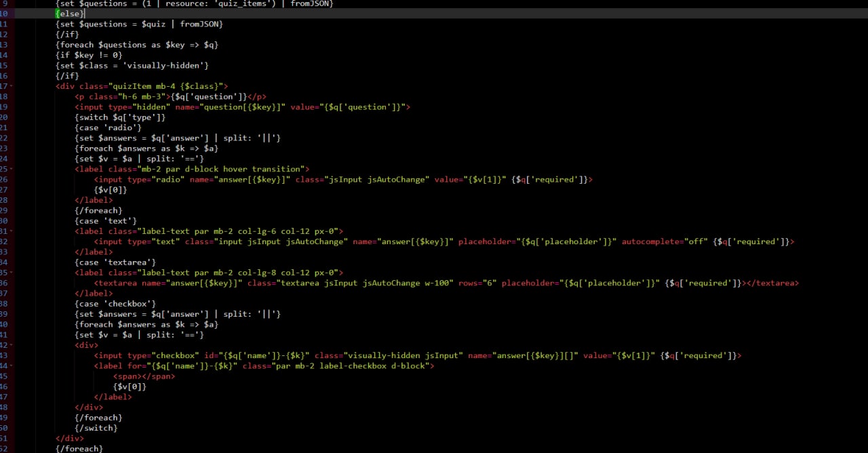Select line number 38 in the gutter
Image resolution: width=868 pixels, height=453 pixels.
pyautogui.click(x=3, y=303)
